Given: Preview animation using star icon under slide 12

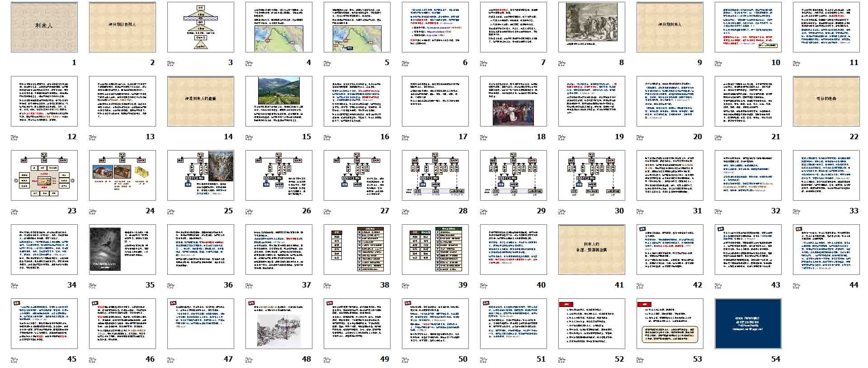Looking at the screenshot, I should point(14,137).
